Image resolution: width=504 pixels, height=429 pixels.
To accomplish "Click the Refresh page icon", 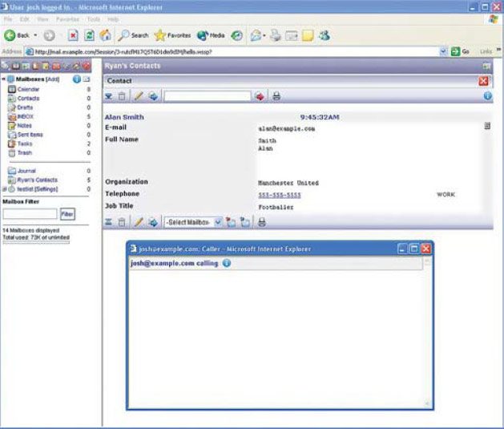I will (89, 35).
